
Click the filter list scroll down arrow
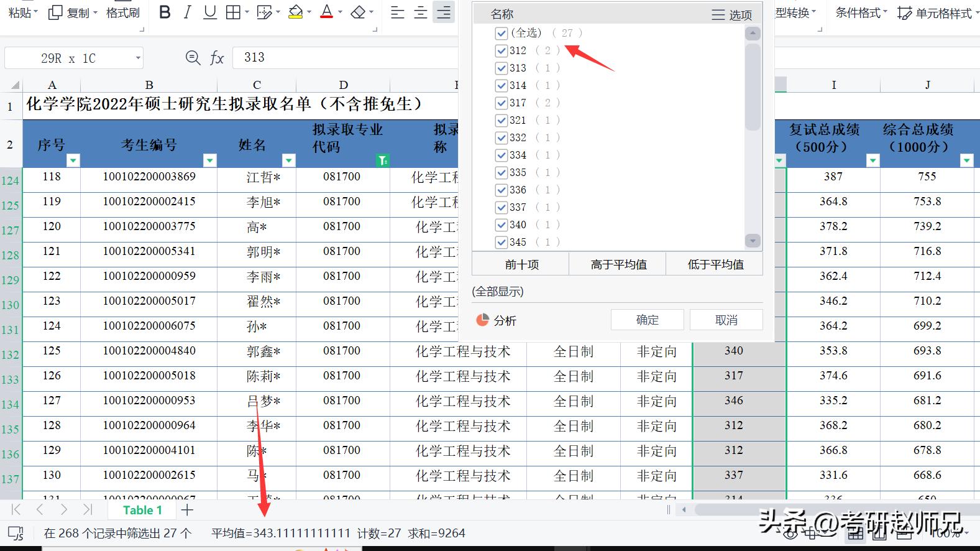(753, 241)
